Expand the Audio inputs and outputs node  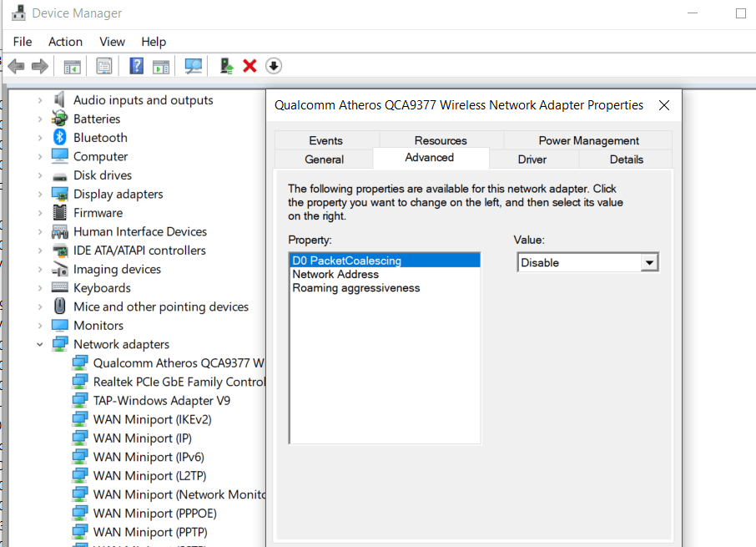tap(40, 100)
